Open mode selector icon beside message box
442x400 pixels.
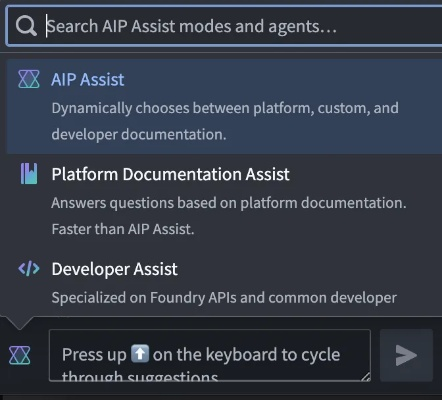20,355
